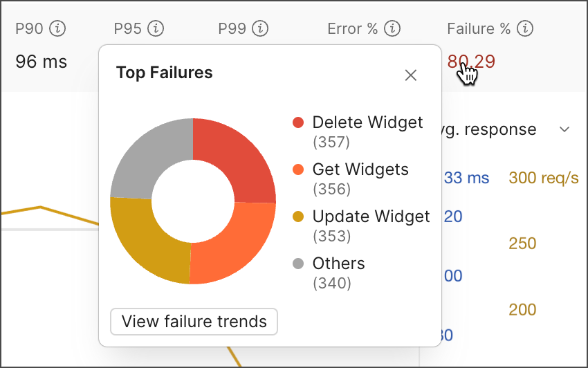The height and width of the screenshot is (368, 588).
Task: Click the Delete Widget red legend dot
Action: pyautogui.click(x=298, y=123)
